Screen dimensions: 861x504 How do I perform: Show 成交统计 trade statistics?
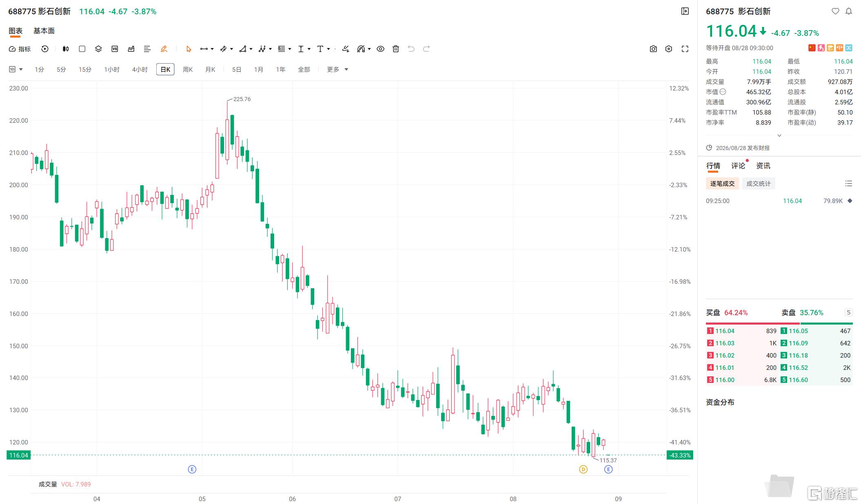[x=759, y=183]
